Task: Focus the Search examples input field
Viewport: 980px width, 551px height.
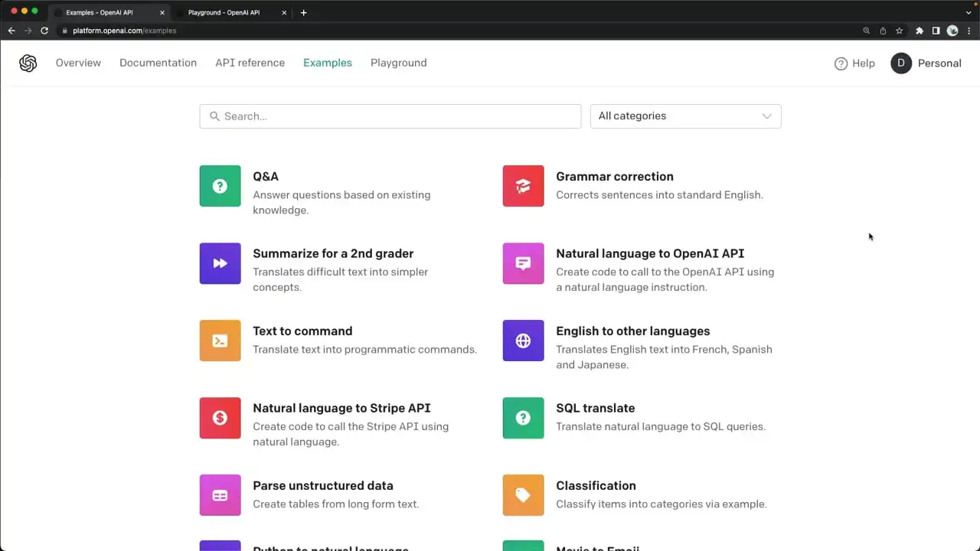Action: pyautogui.click(x=390, y=116)
